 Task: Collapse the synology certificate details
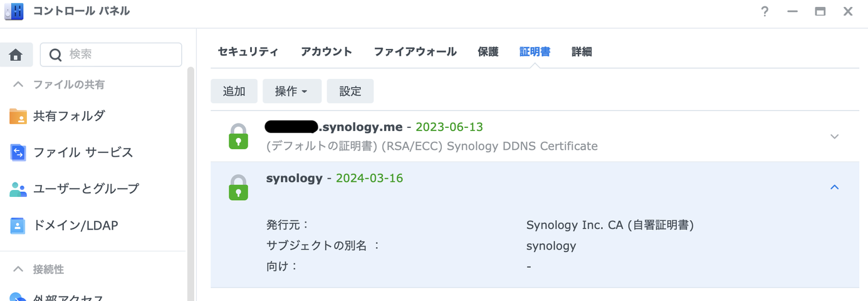pos(834,187)
